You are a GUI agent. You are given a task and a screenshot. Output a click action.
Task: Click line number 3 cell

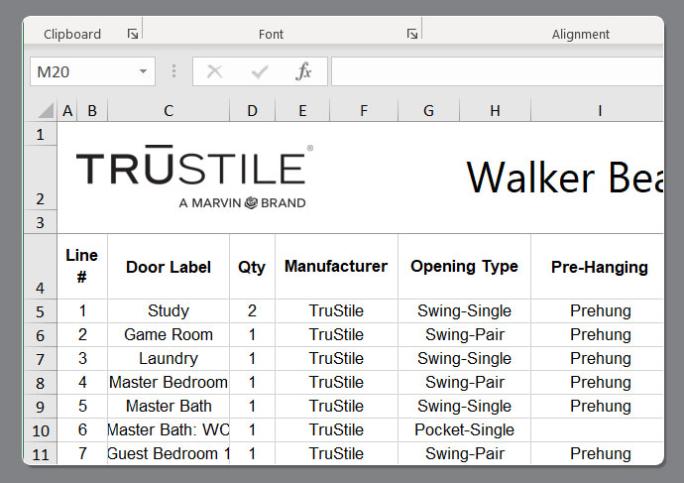tap(82, 359)
